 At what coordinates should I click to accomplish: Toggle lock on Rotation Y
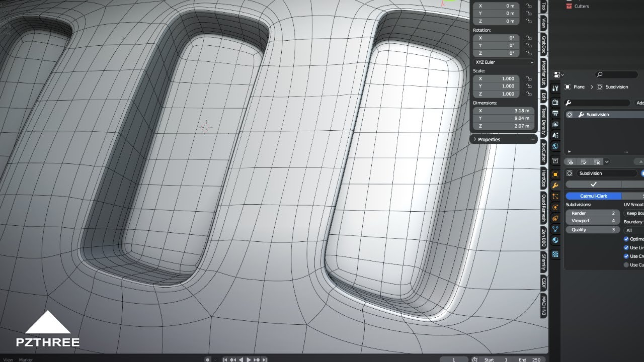tap(528, 45)
